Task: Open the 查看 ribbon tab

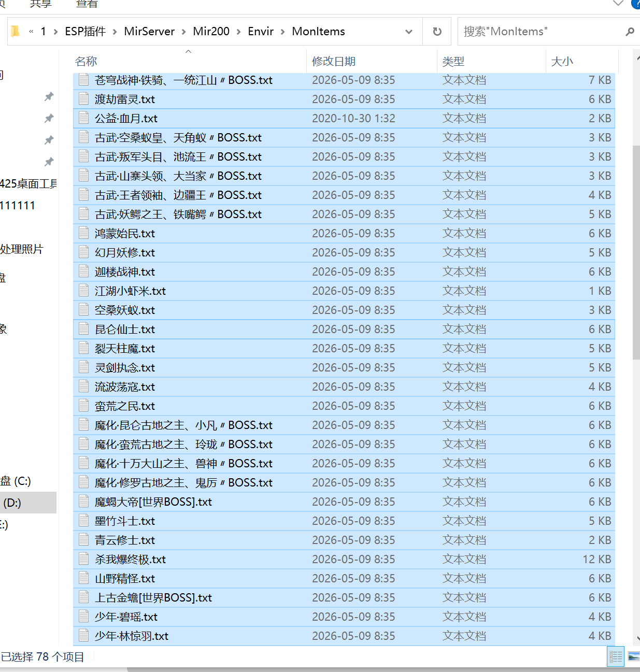Action: [x=87, y=4]
